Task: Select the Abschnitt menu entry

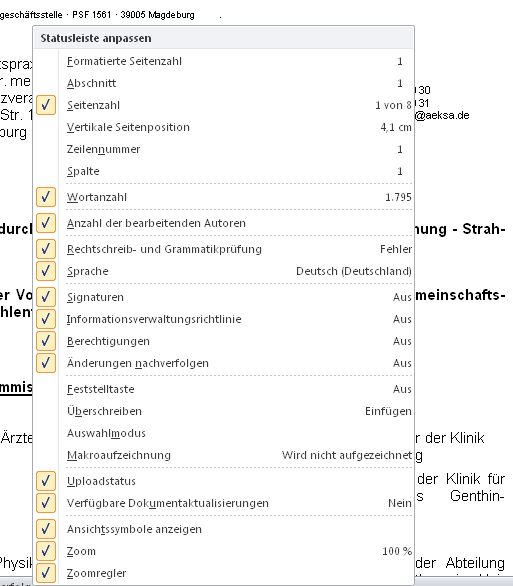Action: tap(223, 83)
